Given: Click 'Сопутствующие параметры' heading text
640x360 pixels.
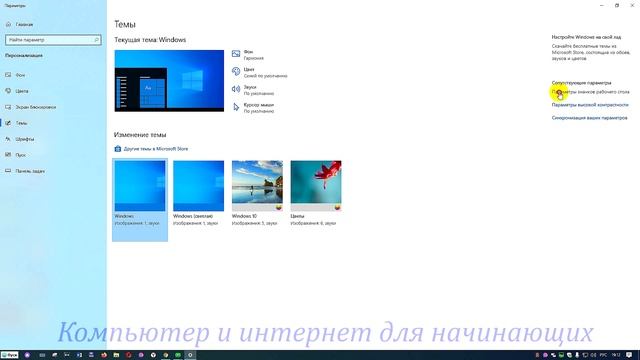Looking at the screenshot, I should tap(581, 83).
